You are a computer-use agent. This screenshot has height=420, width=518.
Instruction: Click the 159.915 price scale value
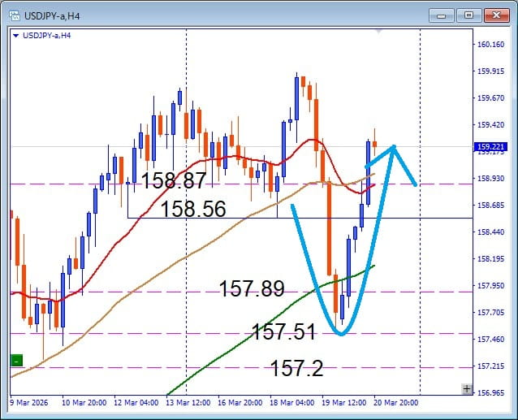491,71
